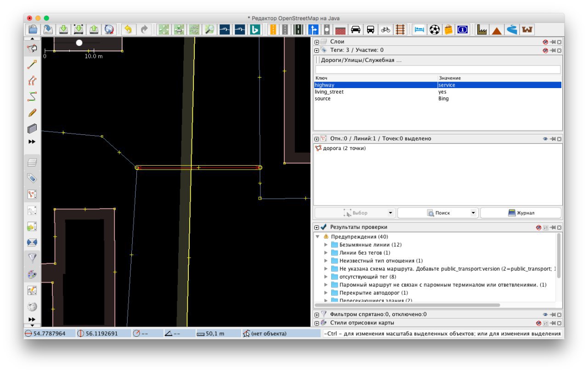Toggle the Filter funnel panel button
The height and width of the screenshot is (373, 588).
(32, 258)
